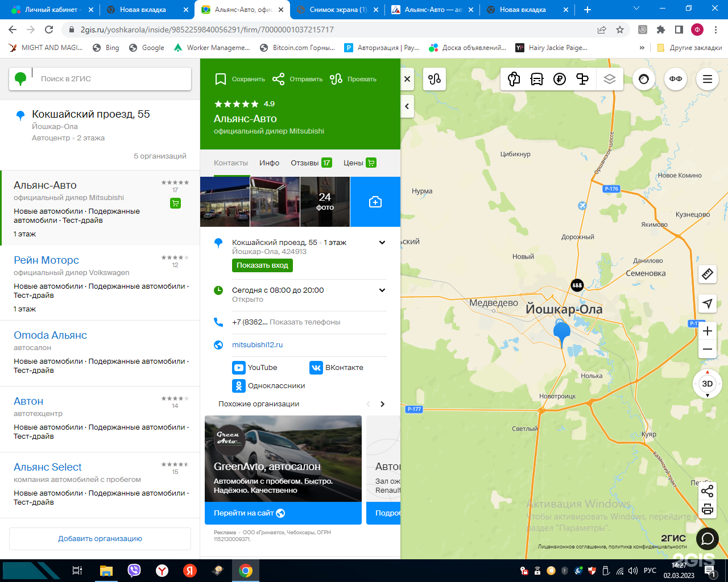
Task: Open the first exterior photo thumbnail
Action: click(x=225, y=202)
